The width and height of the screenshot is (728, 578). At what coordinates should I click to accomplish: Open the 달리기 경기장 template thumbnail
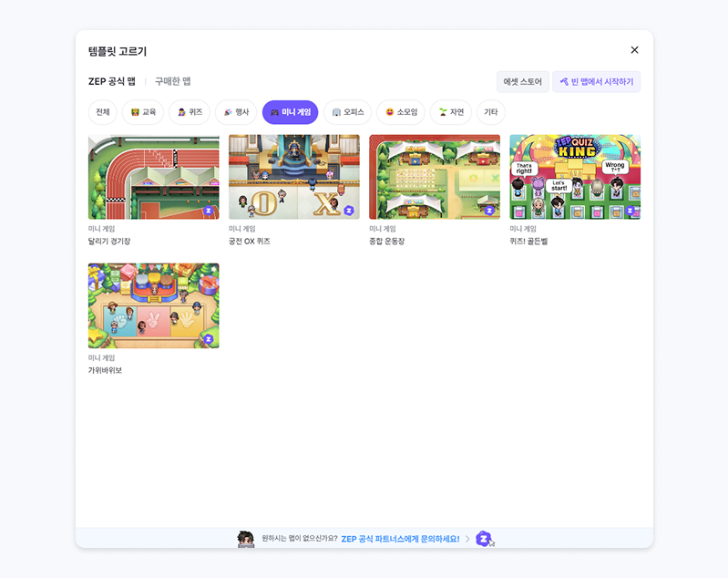click(154, 177)
